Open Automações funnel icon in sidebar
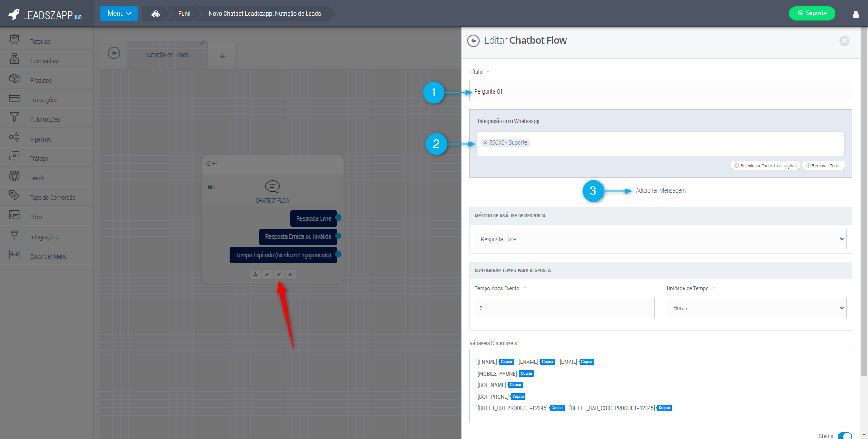The width and height of the screenshot is (868, 439). [x=14, y=118]
